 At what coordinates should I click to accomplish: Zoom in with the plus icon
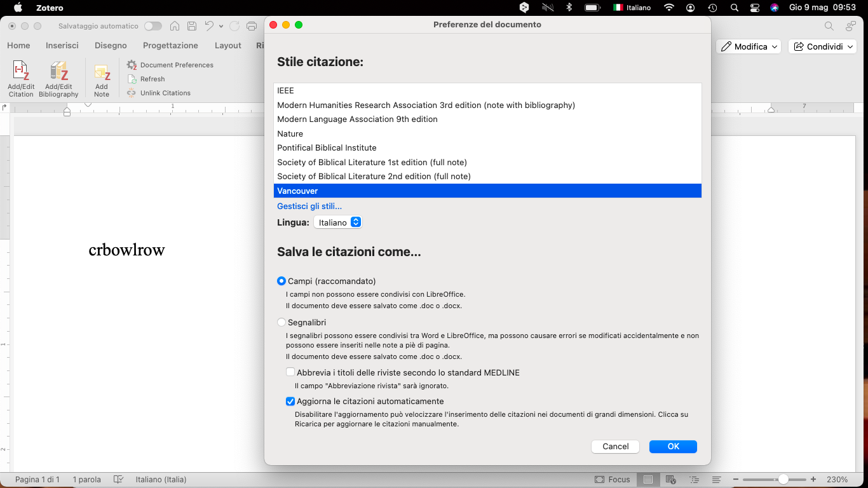pyautogui.click(x=813, y=480)
